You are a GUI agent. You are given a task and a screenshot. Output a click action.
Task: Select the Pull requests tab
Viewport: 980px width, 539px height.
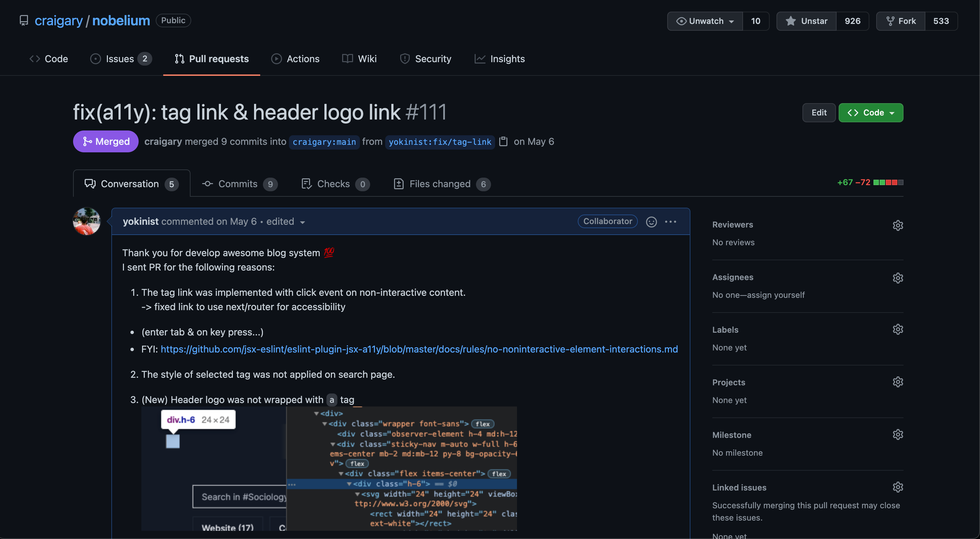pyautogui.click(x=211, y=59)
